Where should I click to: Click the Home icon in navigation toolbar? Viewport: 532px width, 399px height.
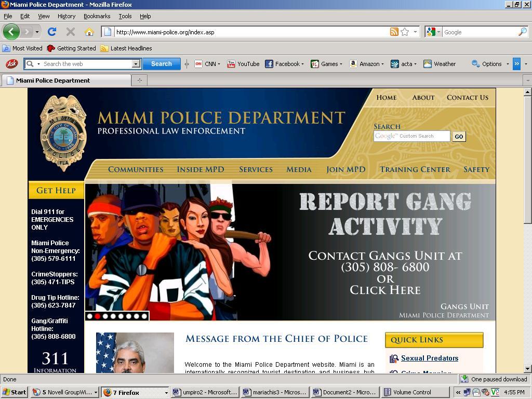(x=89, y=32)
